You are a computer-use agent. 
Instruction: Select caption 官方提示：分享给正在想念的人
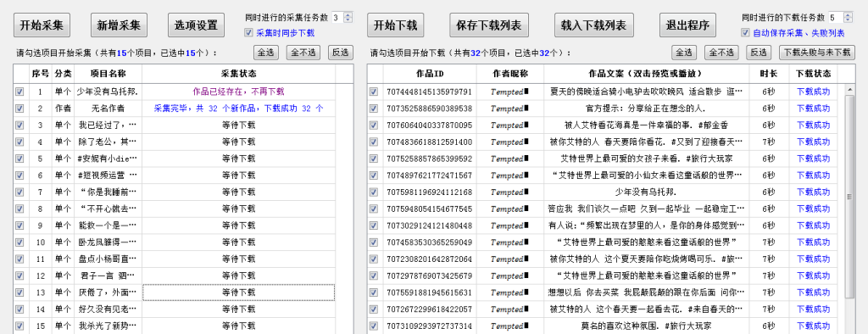click(646, 108)
